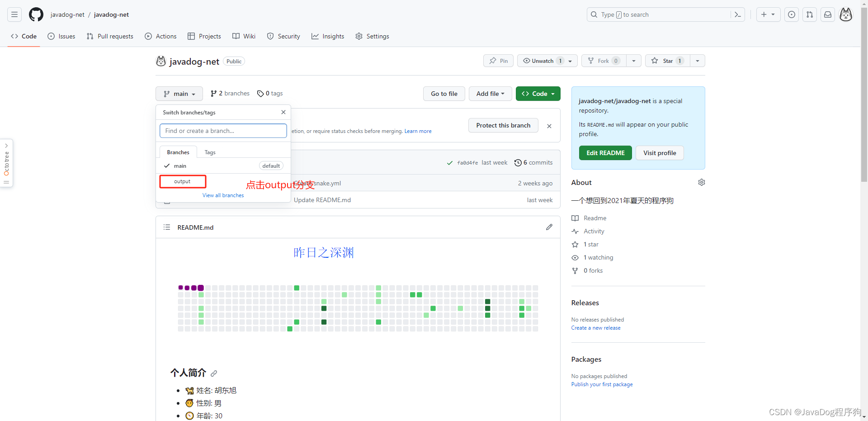Pin the javadog-net repository
This screenshot has height=421, width=868.
click(x=498, y=61)
